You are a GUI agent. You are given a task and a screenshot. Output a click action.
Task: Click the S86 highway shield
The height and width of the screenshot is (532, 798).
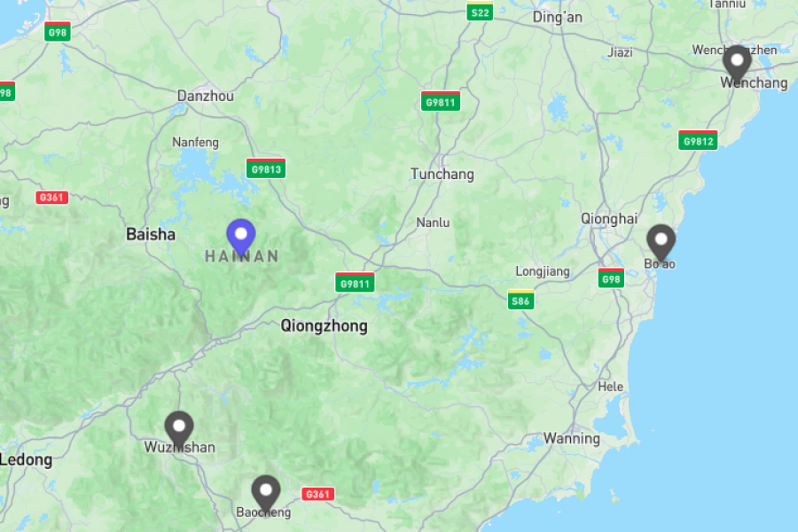[520, 300]
